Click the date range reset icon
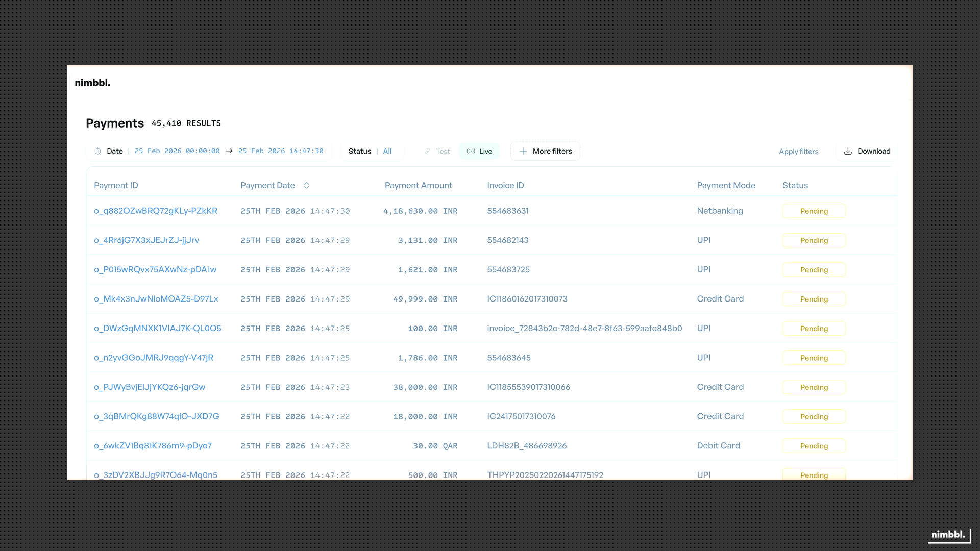Image resolution: width=980 pixels, height=551 pixels. [97, 151]
